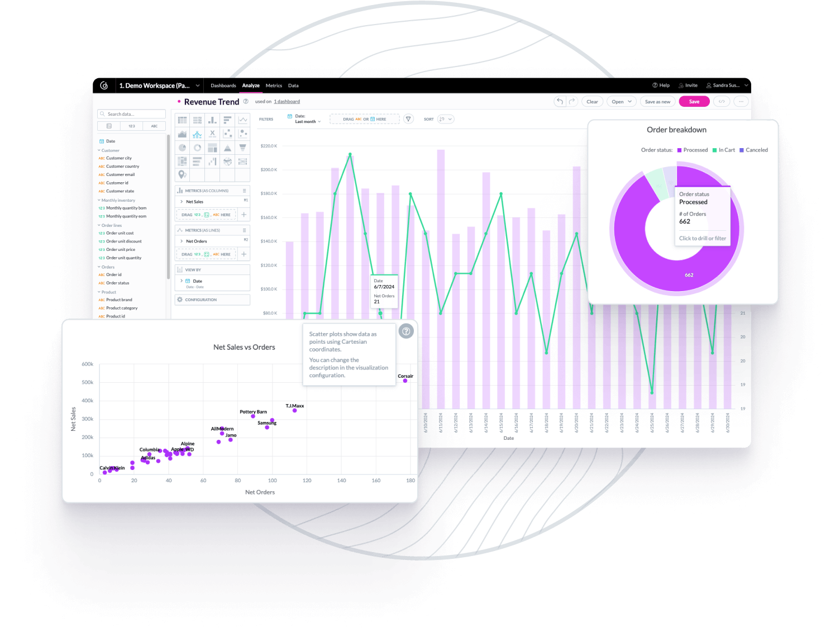Click the Clear button
This screenshot has height=641, width=840.
pos(592,101)
